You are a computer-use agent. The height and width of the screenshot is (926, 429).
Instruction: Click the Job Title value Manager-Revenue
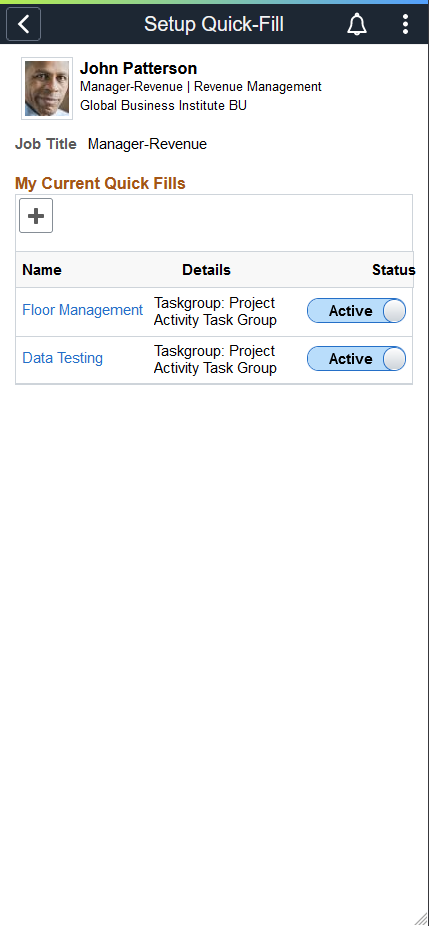point(147,144)
